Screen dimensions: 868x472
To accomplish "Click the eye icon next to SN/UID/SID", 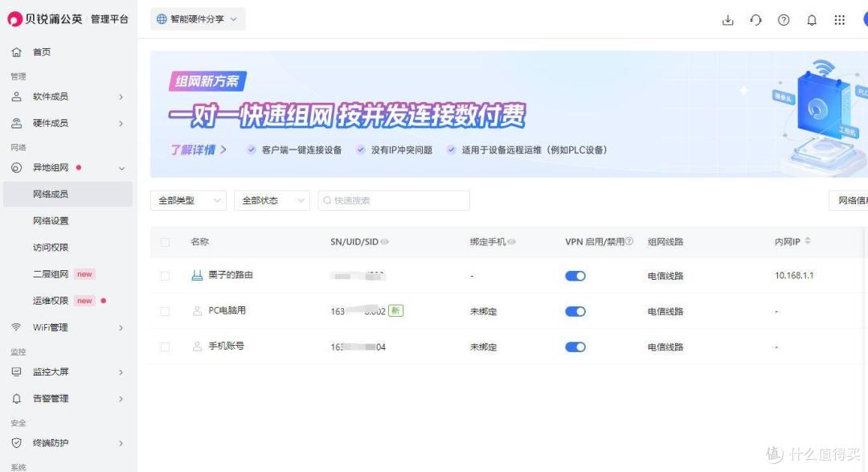I will (x=385, y=241).
